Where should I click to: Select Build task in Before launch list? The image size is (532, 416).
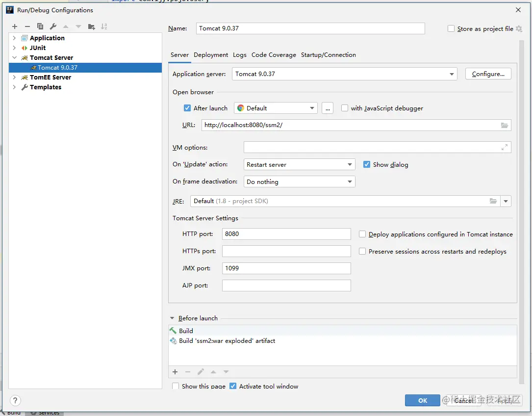(343, 331)
